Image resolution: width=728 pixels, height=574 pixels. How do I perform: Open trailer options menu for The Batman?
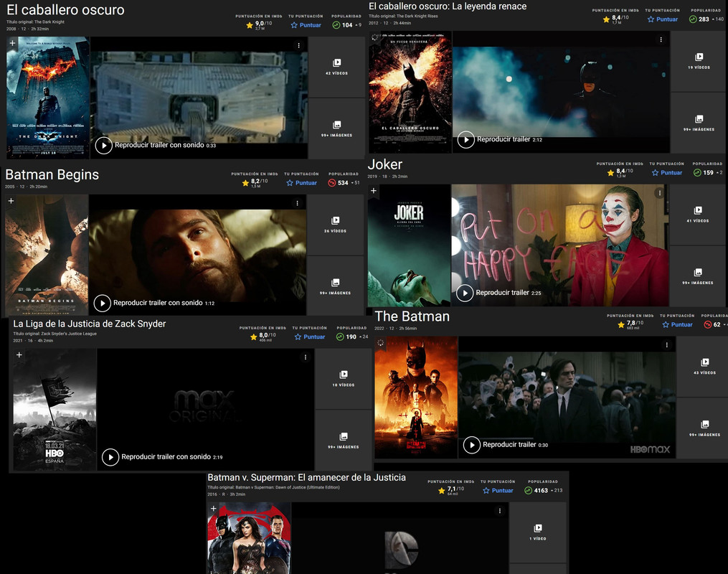point(667,345)
